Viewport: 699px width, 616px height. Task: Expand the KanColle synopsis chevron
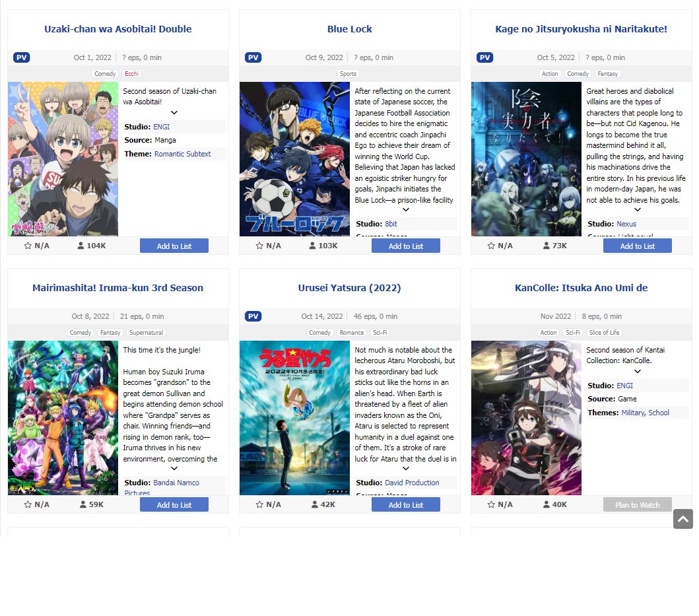[638, 371]
